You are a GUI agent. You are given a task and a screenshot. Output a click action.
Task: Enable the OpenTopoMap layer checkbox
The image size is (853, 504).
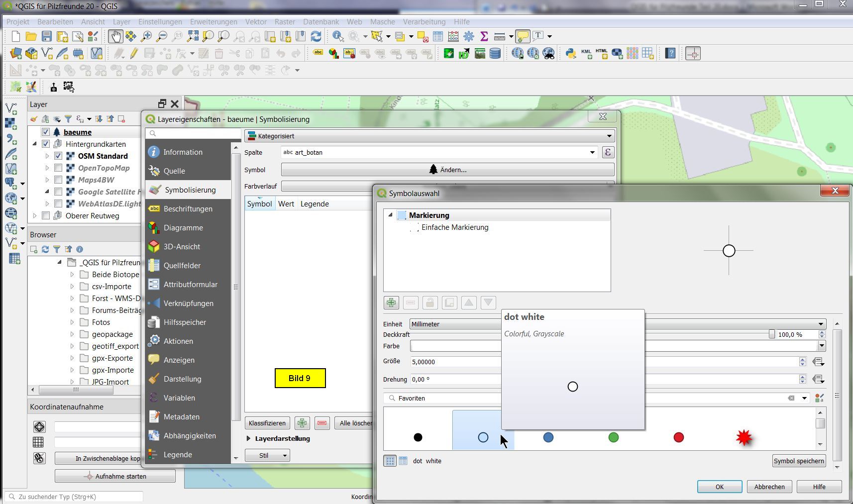tap(58, 168)
